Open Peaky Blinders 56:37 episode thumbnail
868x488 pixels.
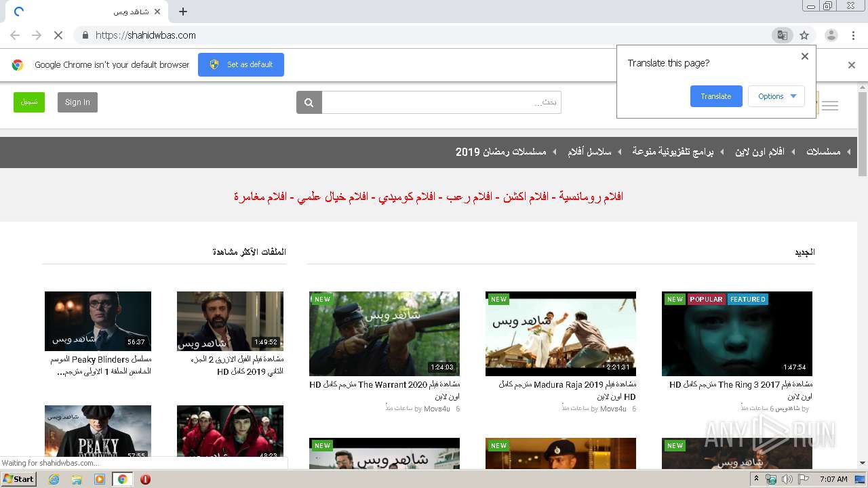coord(98,321)
